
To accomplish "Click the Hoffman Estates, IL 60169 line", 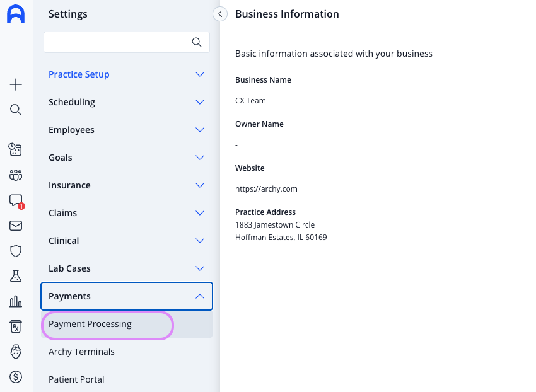I will 281,237.
